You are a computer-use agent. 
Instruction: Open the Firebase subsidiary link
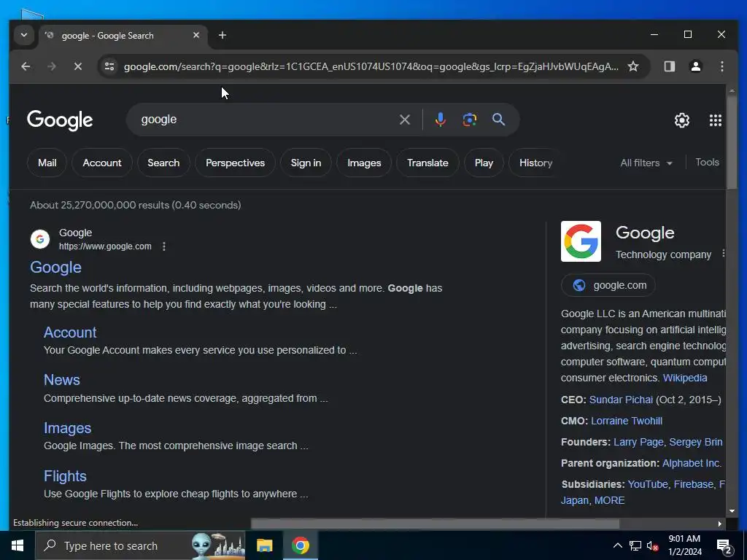[x=693, y=484]
